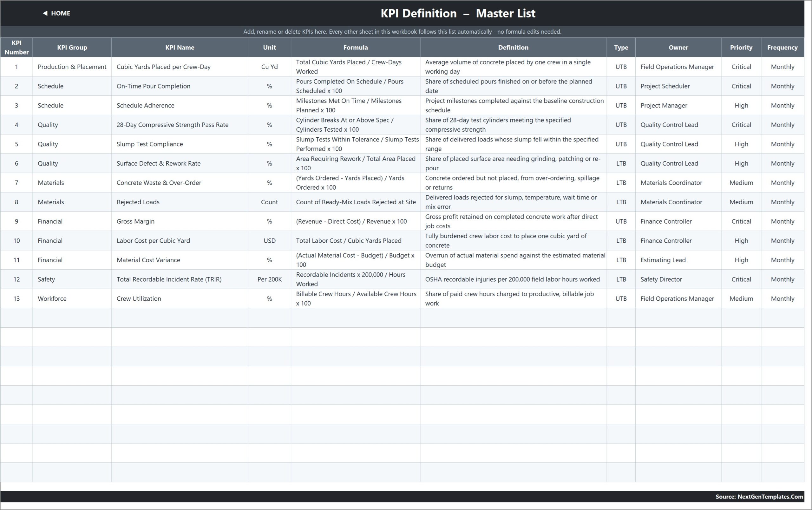812x510 pixels.
Task: Select 'Count of Ready-Mix Loads Rejected at Site'
Action: pyautogui.click(x=356, y=202)
